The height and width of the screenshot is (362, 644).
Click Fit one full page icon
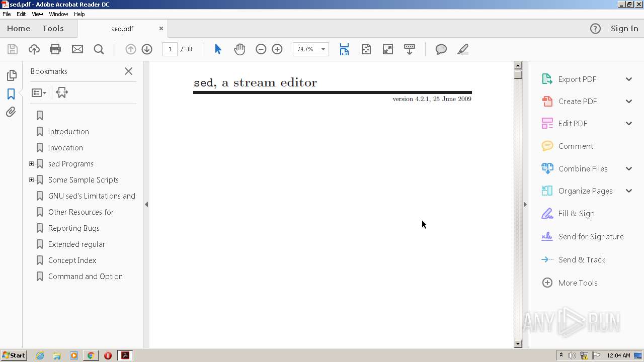[366, 49]
